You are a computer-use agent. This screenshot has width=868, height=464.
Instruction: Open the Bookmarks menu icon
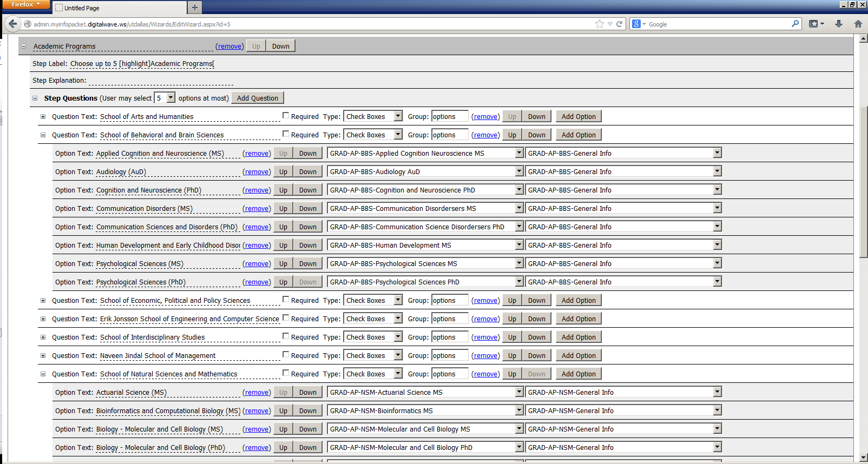[816, 24]
